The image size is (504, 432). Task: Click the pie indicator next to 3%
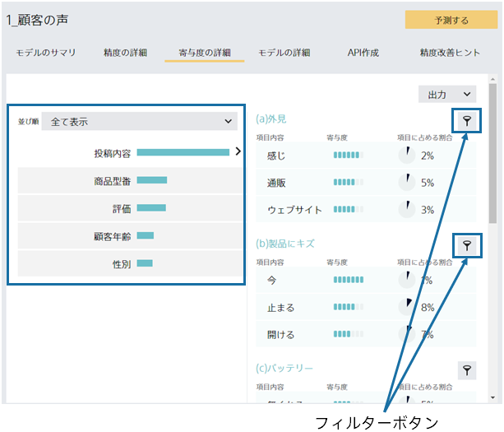407,209
